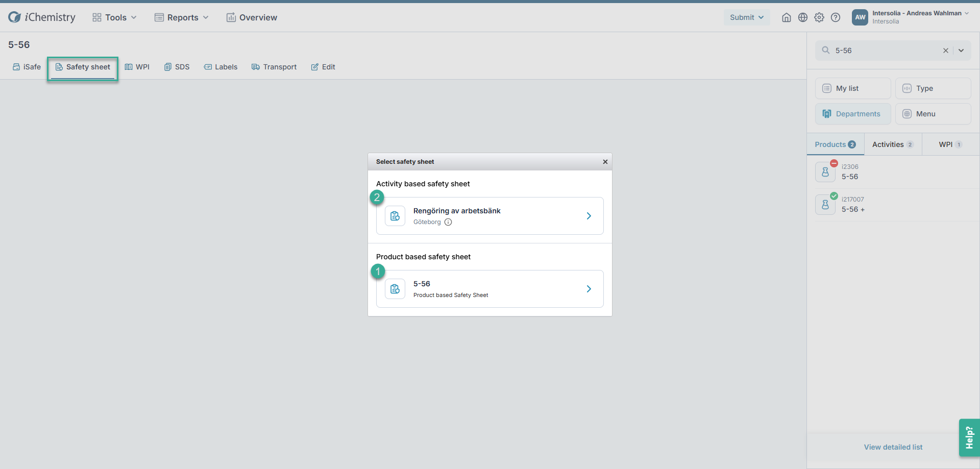Switch to the WPI product tab
This screenshot has width=980, height=469.
click(137, 67)
